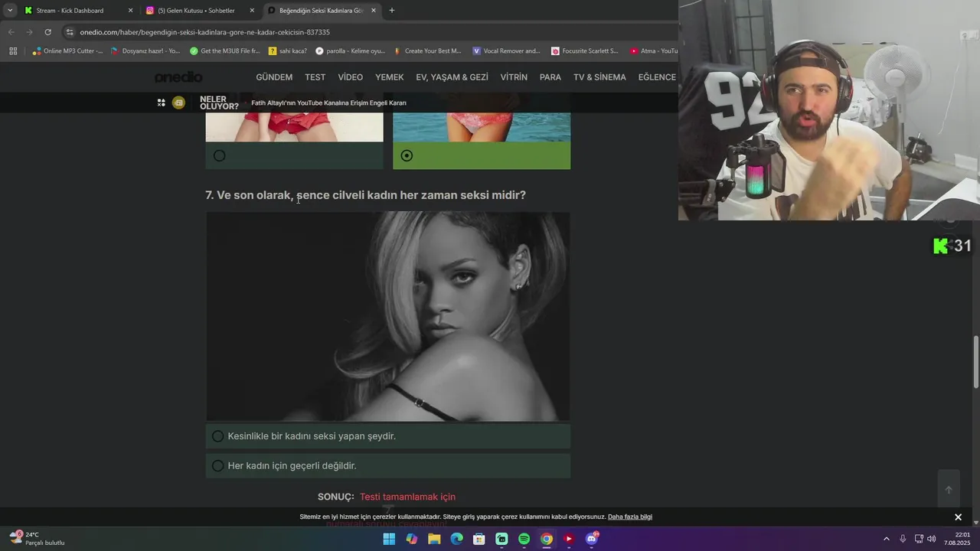Go back to previous page

point(11,32)
